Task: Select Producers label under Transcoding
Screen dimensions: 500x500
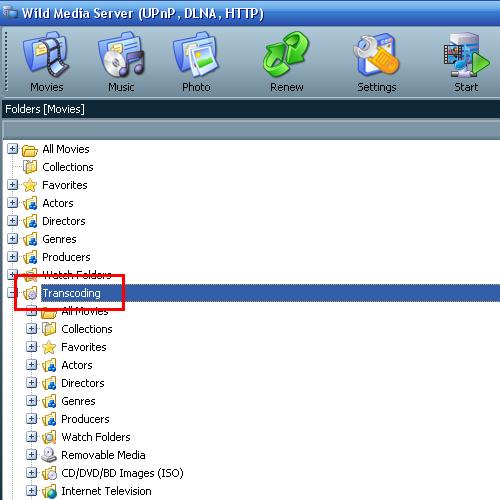Action: tap(85, 419)
